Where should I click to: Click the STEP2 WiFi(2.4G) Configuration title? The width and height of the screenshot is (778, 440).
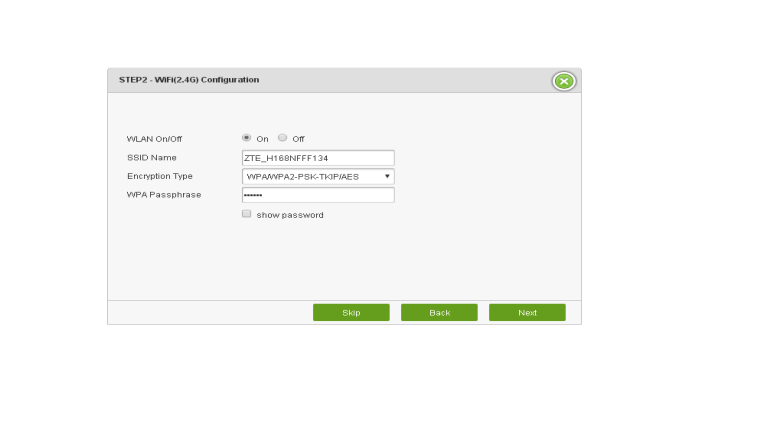point(189,80)
